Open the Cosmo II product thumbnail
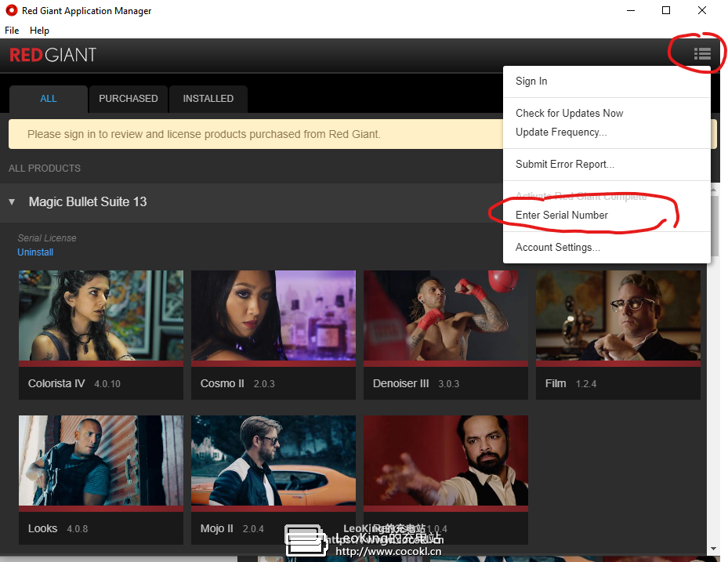Viewport: 728px width, 562px height. point(273,315)
